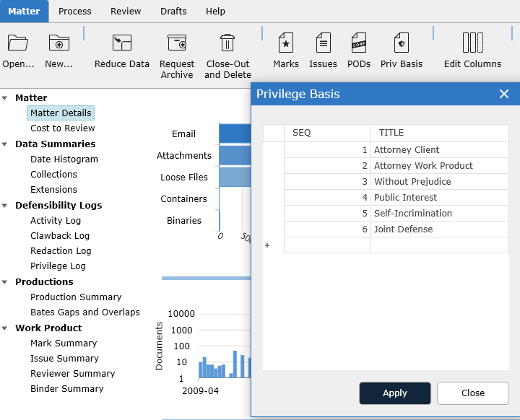
Task: Open the Review ribbon tab
Action: (x=126, y=12)
